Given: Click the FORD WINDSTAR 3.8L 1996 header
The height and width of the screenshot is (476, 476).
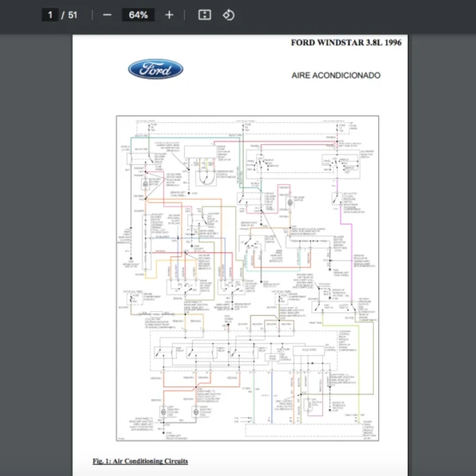Looking at the screenshot, I should point(346,42).
